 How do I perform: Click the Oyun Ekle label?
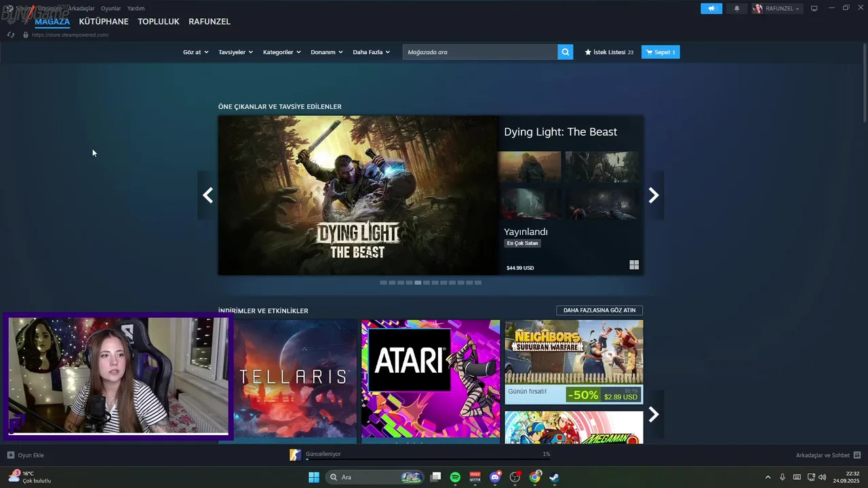31,455
